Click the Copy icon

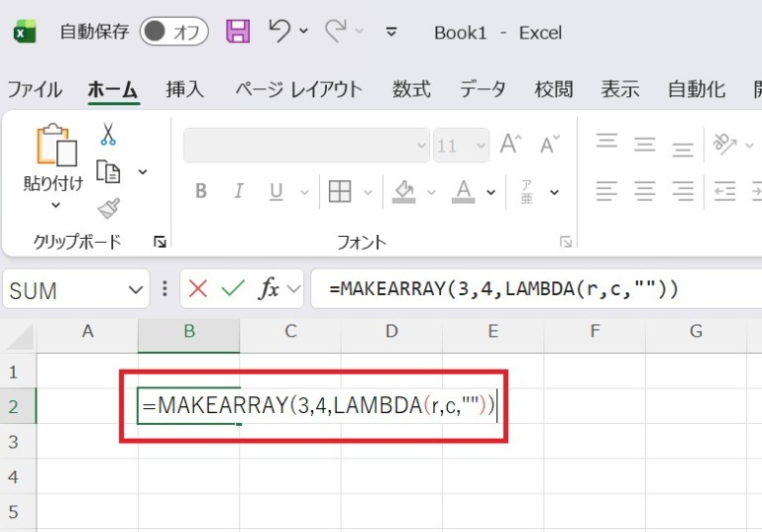point(108,171)
